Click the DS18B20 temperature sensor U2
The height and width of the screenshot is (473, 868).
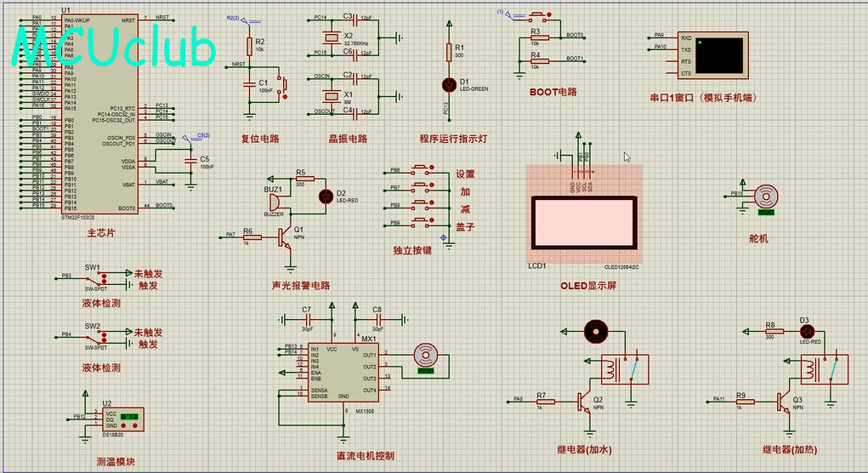123,419
